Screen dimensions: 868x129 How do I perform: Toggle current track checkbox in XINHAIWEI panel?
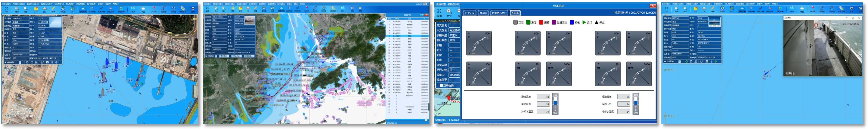point(5,62)
